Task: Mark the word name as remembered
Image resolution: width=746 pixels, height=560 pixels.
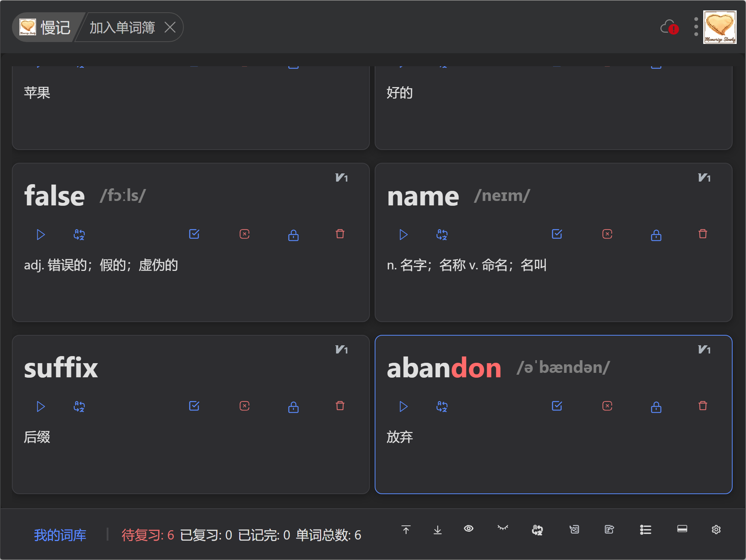Action: [557, 234]
